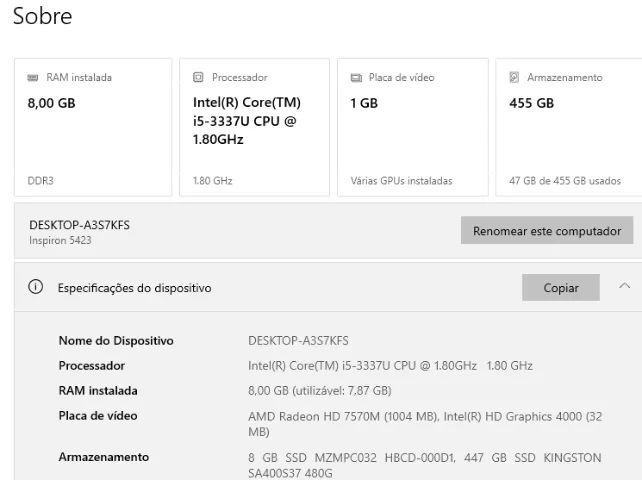This screenshot has height=480, width=642.
Task: Click the processor value in the specifications list
Action: pyautogui.click(x=390, y=365)
